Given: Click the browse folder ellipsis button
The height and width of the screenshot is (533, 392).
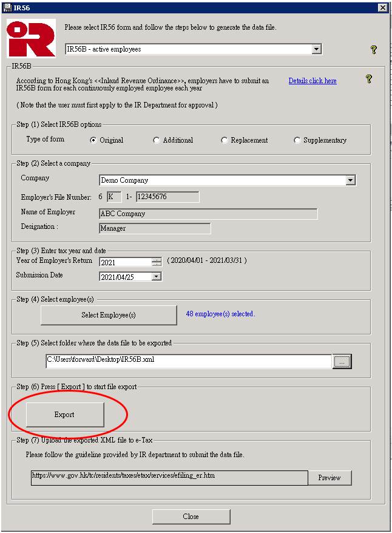Looking at the screenshot, I should pyautogui.click(x=342, y=362).
